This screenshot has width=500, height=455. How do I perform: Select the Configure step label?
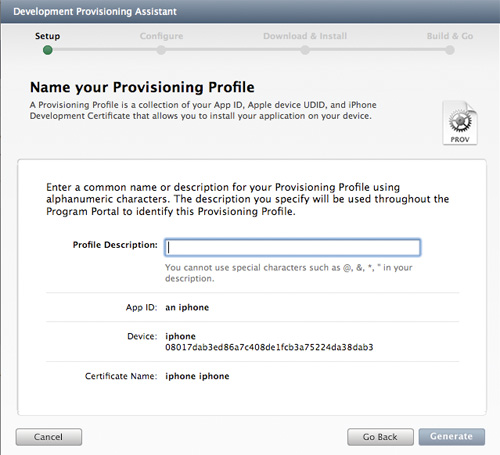161,36
